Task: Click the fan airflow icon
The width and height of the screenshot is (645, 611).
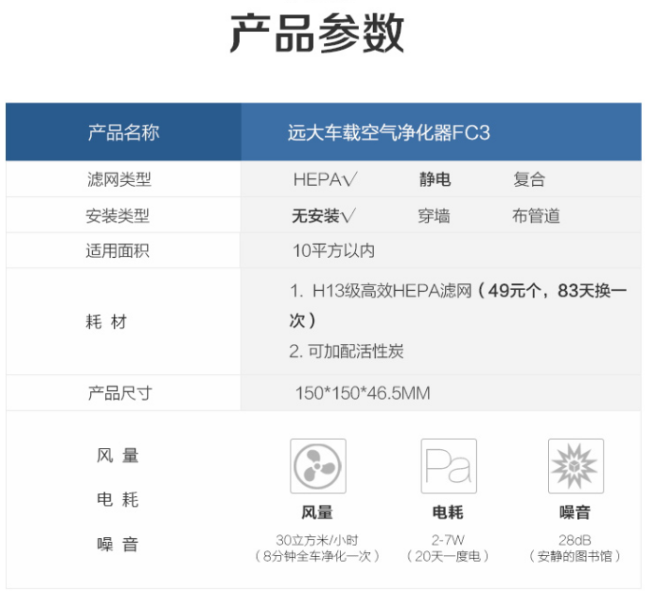Action: 318,466
